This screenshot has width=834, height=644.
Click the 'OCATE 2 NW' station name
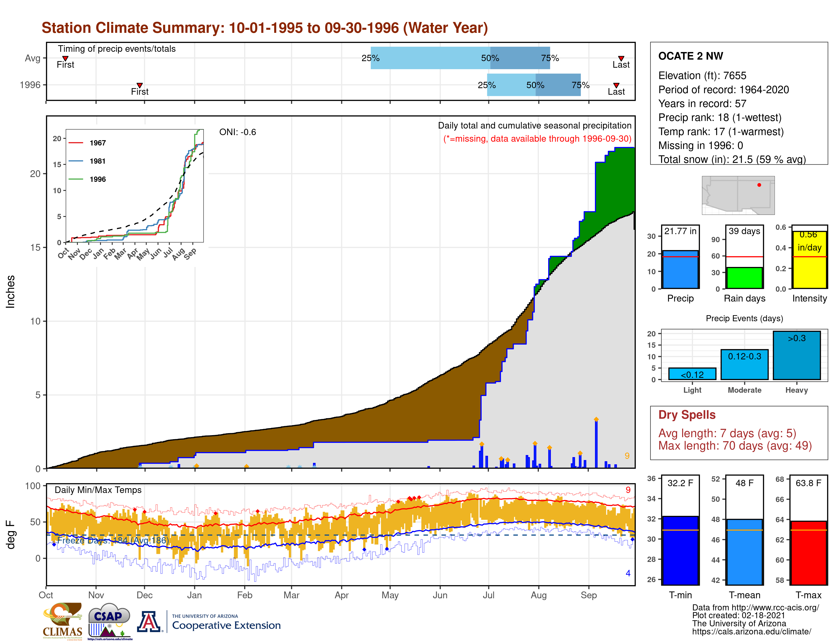click(690, 56)
